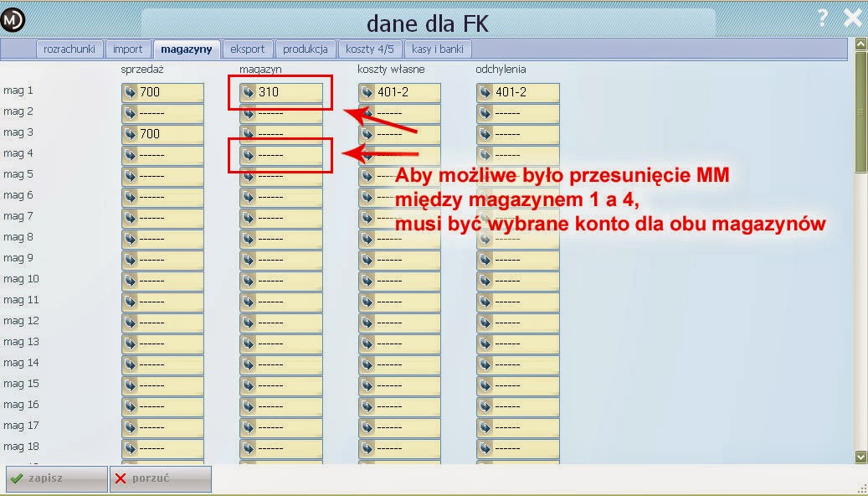Click account picker icon in mag 15 odchylenia
Image resolution: width=868 pixels, height=496 pixels.
(485, 385)
